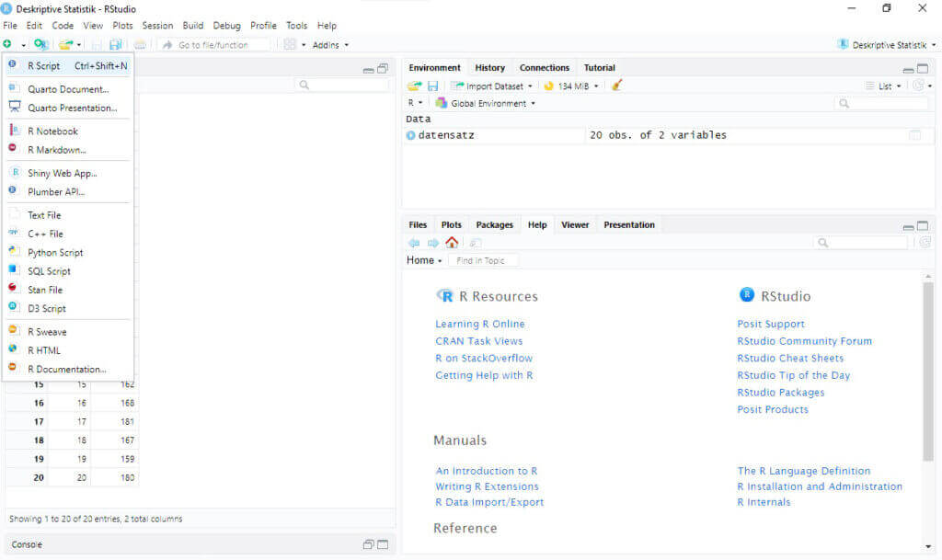Minimize the source data viewer pane
Viewport: 942px width, 560px height.
[368, 70]
